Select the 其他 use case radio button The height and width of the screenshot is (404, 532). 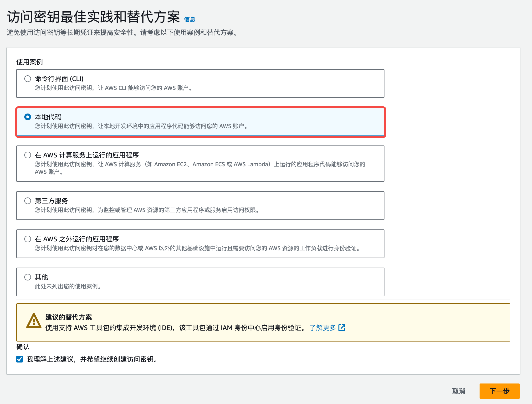pyautogui.click(x=28, y=277)
